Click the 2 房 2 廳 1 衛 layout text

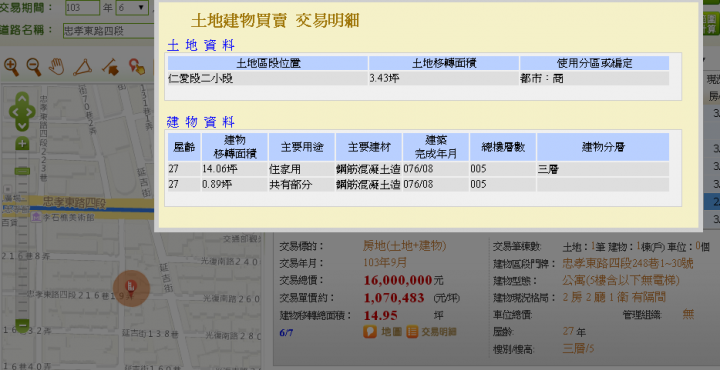click(596, 297)
